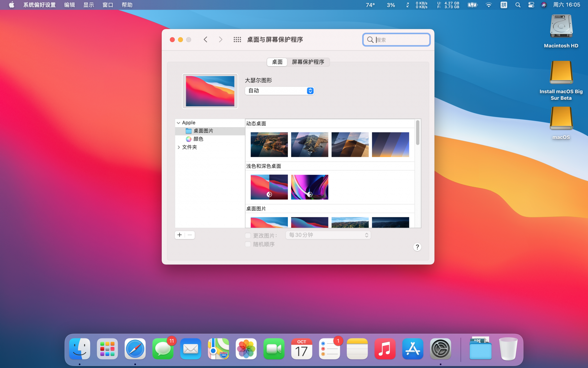The width and height of the screenshot is (588, 368).
Task: Open Spotlight search in menu bar
Action: (x=518, y=5)
